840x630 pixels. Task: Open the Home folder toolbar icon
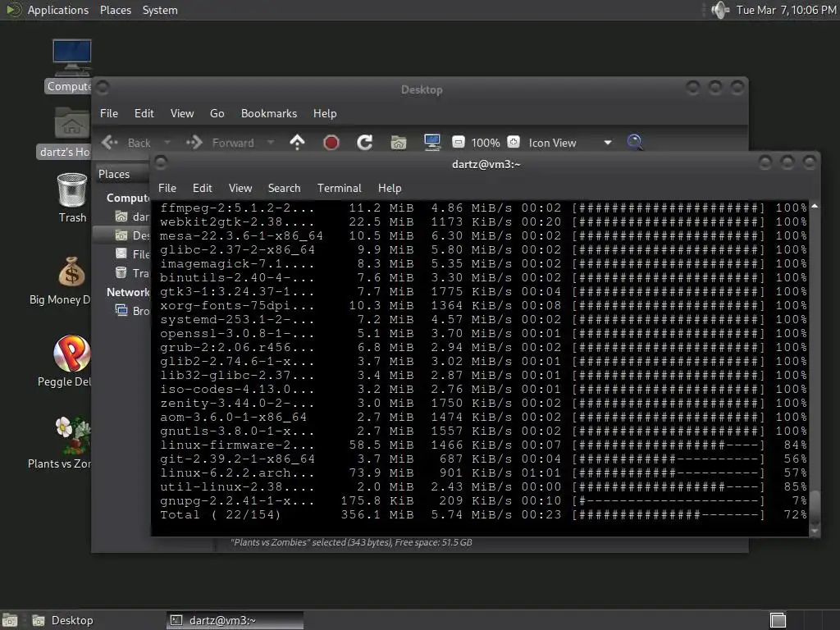point(398,143)
